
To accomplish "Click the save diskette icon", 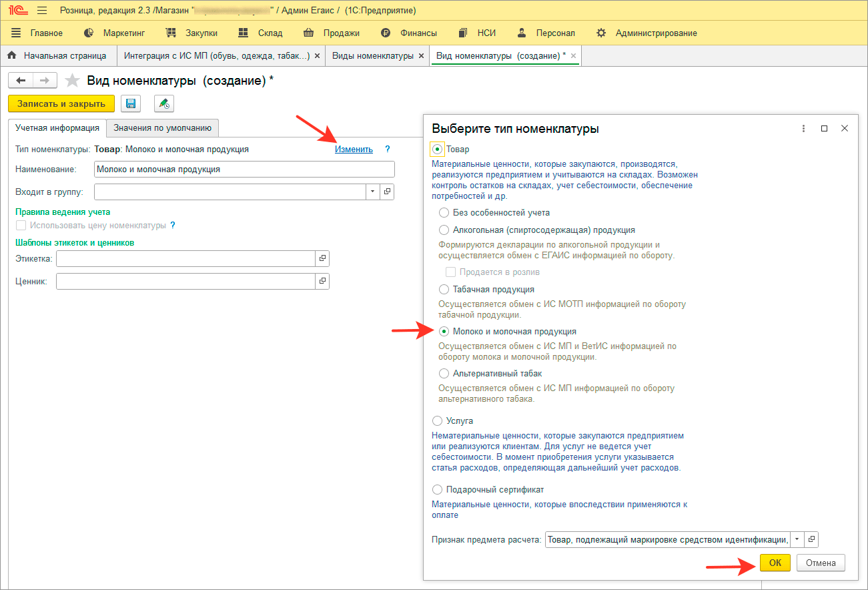I will coord(131,103).
